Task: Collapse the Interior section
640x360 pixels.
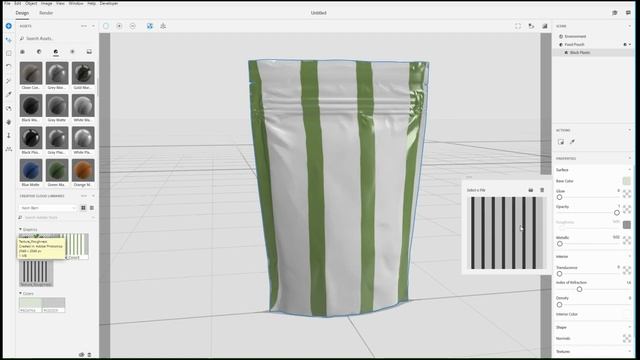Action: point(630,257)
